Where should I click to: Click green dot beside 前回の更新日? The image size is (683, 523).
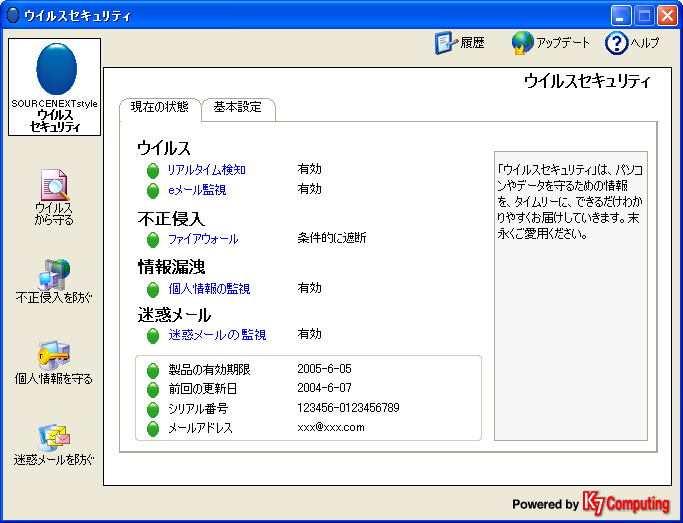[x=153, y=390]
